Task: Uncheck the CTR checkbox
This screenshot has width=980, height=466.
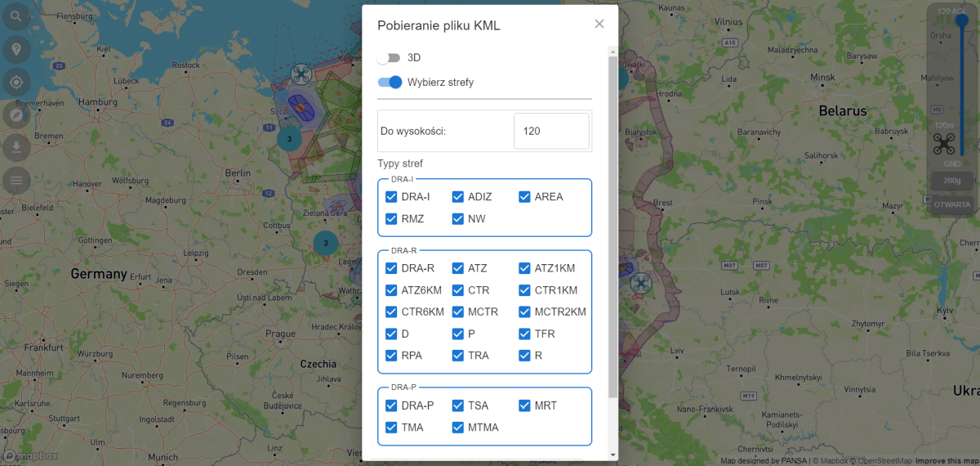Action: click(x=458, y=290)
